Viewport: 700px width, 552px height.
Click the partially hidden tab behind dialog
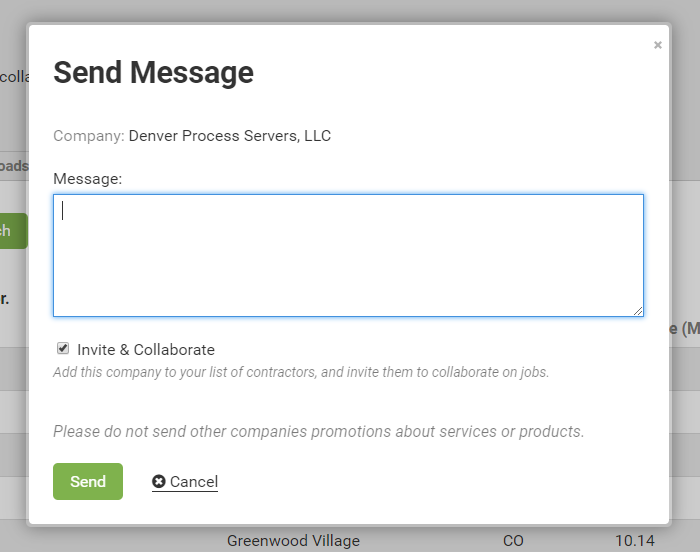(13, 166)
